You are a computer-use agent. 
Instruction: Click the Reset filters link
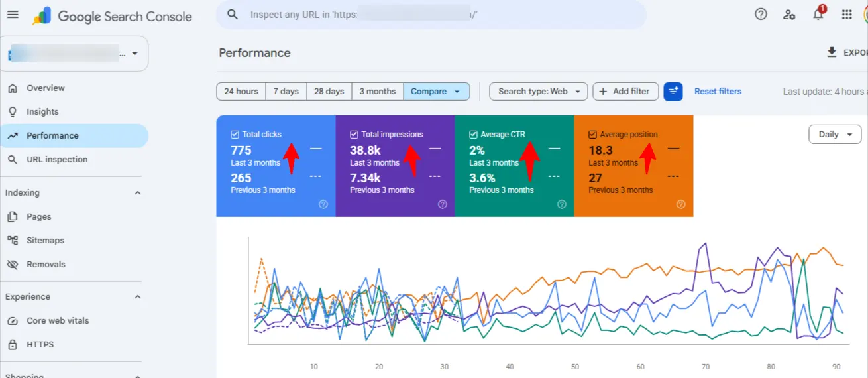pyautogui.click(x=718, y=92)
